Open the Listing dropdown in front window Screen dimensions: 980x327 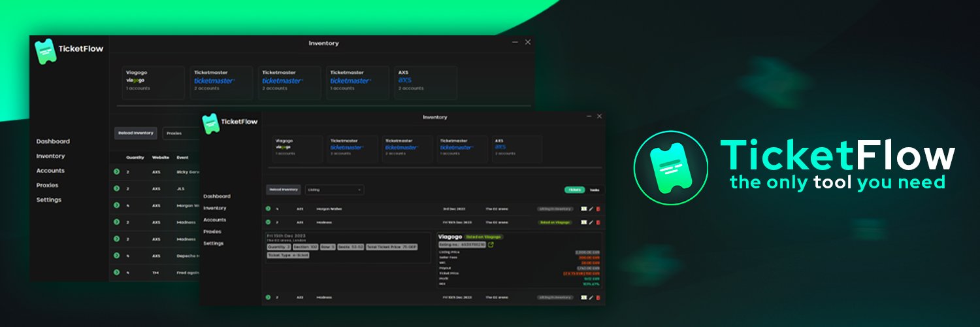tap(335, 190)
